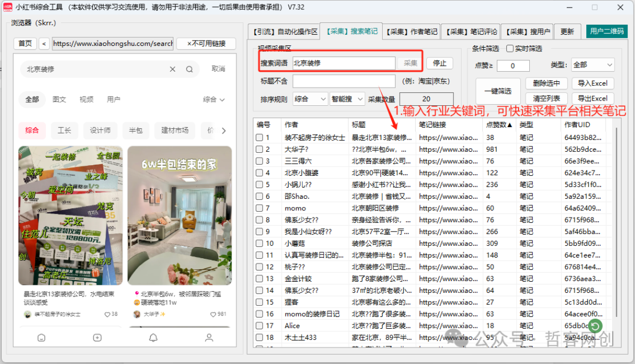Clear the search text with the X icon
635x364 pixels.
click(x=172, y=69)
